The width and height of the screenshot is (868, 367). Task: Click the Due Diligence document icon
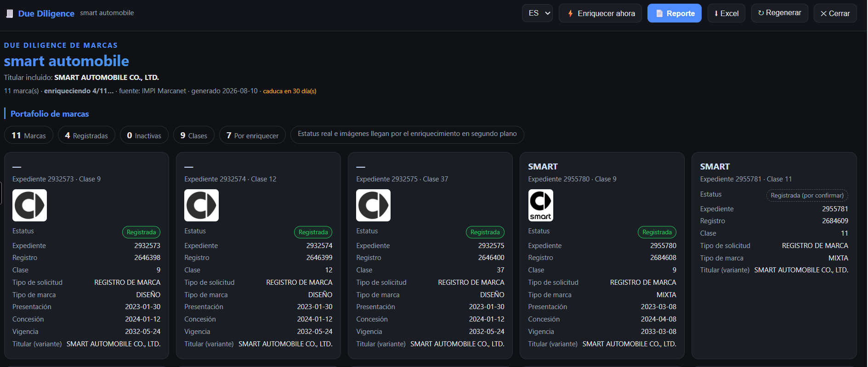click(x=10, y=14)
